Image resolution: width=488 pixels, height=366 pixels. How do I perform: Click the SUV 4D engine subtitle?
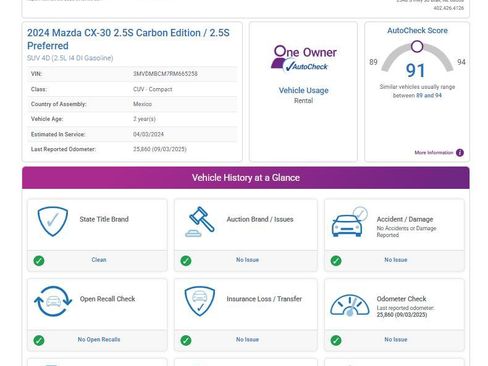pos(70,58)
